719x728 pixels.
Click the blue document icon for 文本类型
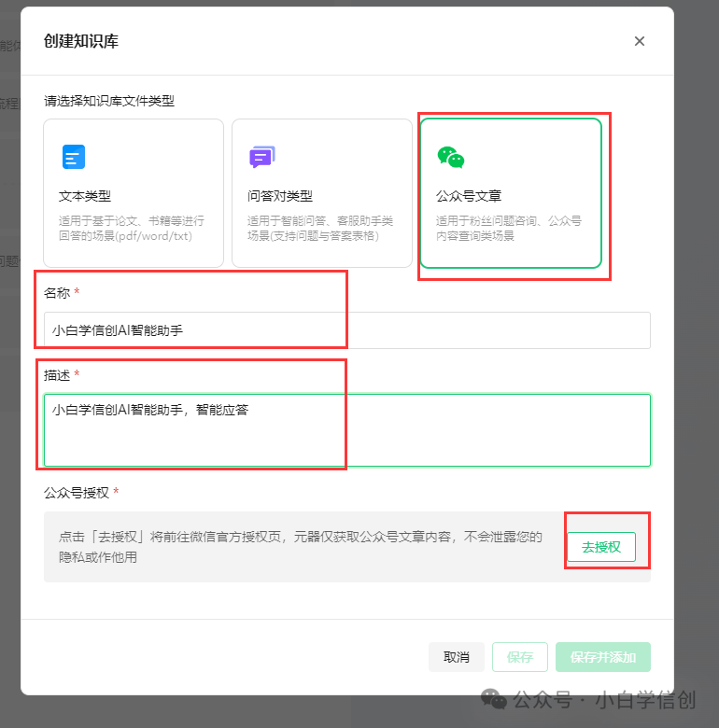(74, 157)
